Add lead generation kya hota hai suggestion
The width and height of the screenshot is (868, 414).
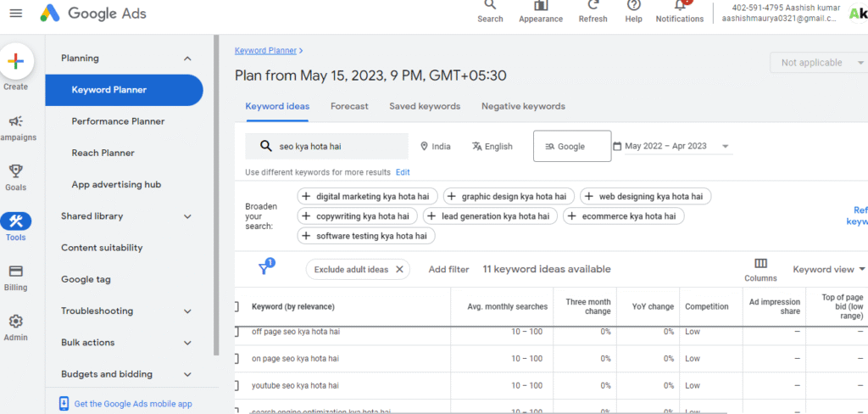point(490,216)
